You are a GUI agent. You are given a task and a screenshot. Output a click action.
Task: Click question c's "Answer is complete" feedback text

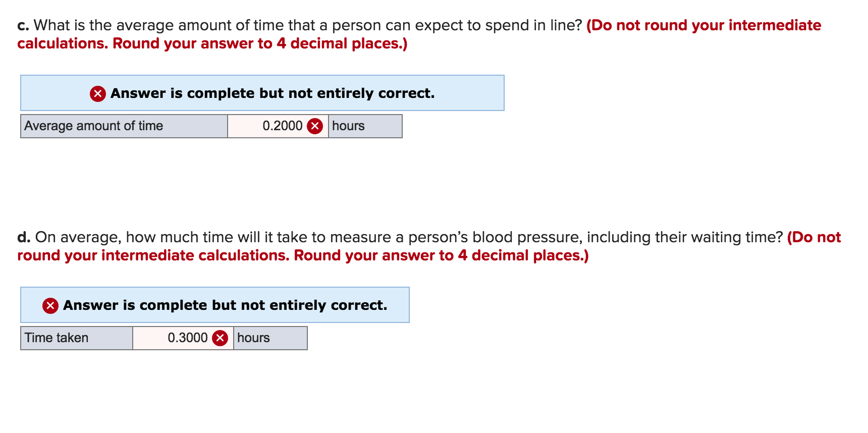pyautogui.click(x=272, y=93)
